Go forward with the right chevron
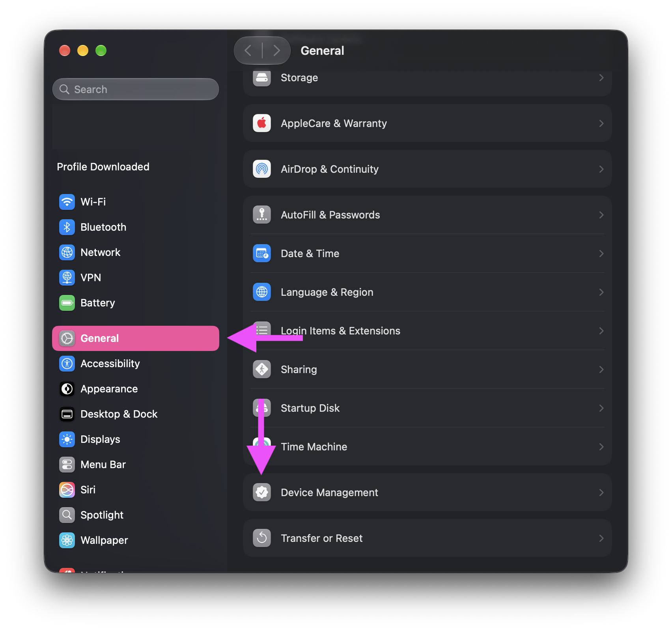Viewport: 672px width, 631px height. [x=276, y=50]
